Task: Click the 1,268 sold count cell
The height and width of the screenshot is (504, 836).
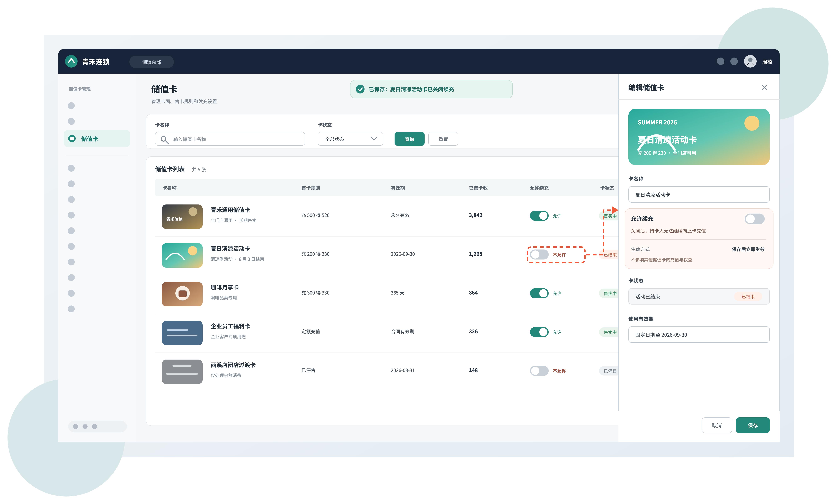Action: [x=475, y=254]
